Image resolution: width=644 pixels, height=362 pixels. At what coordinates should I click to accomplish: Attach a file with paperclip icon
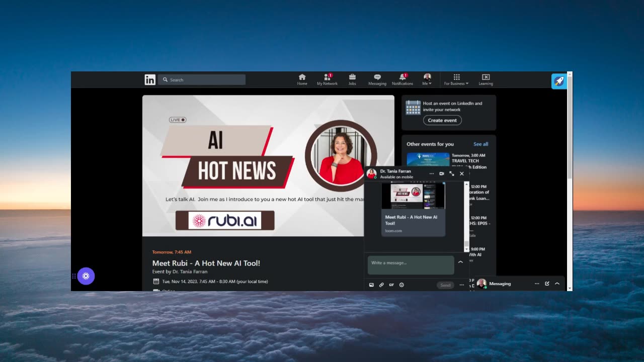pyautogui.click(x=381, y=285)
